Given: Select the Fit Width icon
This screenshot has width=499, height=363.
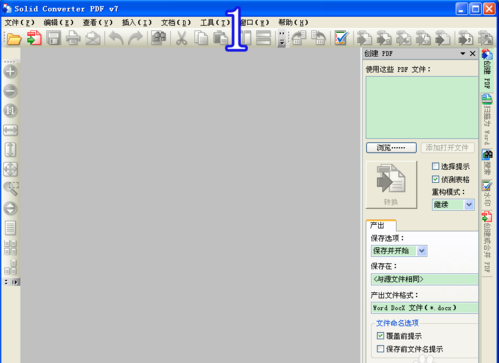Looking at the screenshot, I should [x=10, y=130].
